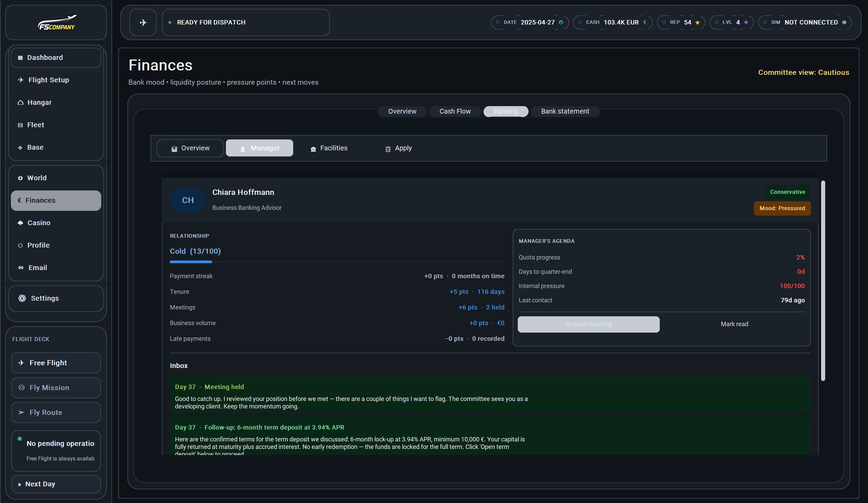Open the Casino page
Screen dimensions: 868x503
(x=39, y=223)
